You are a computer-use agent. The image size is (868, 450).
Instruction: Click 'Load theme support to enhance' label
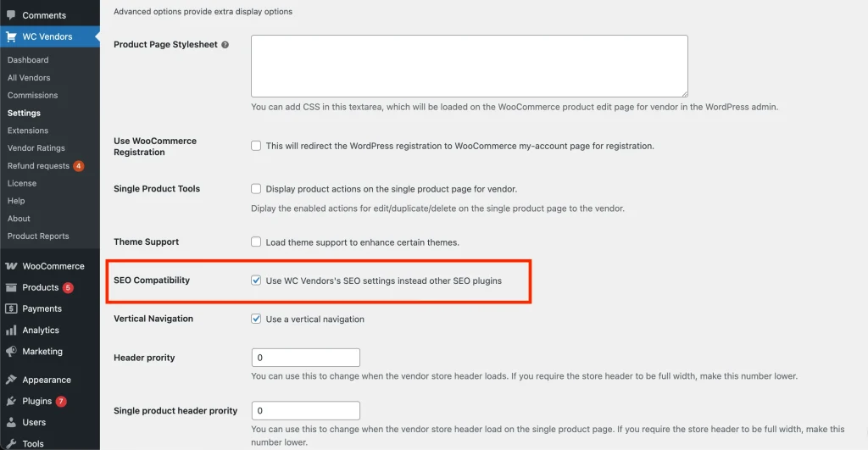point(363,242)
